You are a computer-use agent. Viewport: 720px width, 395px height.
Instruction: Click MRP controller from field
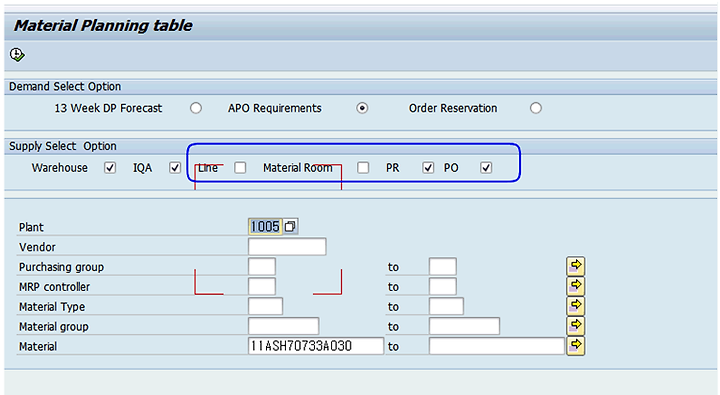click(x=262, y=286)
